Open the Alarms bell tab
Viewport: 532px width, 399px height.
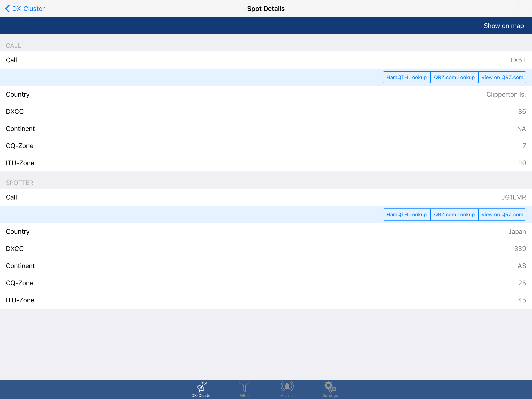(287, 387)
